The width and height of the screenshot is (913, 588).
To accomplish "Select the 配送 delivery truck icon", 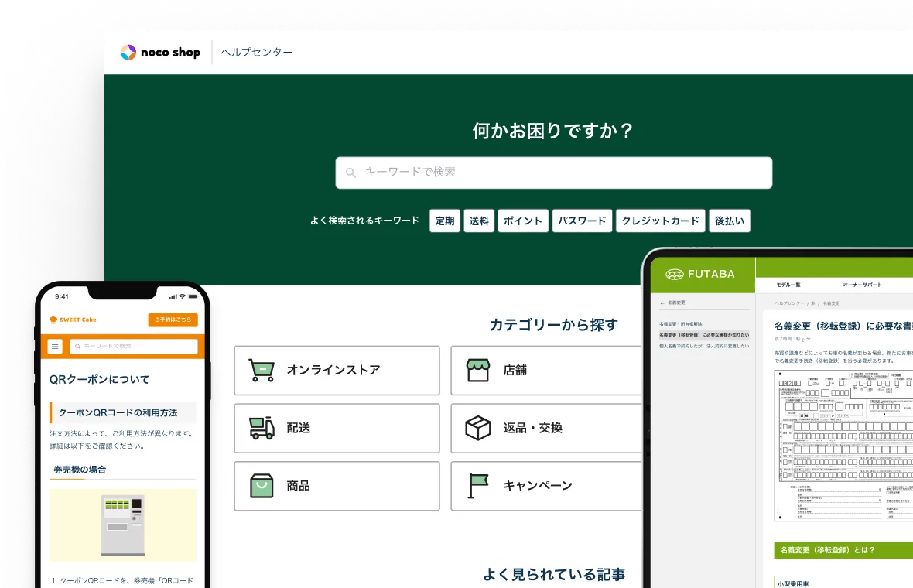I will [x=261, y=428].
